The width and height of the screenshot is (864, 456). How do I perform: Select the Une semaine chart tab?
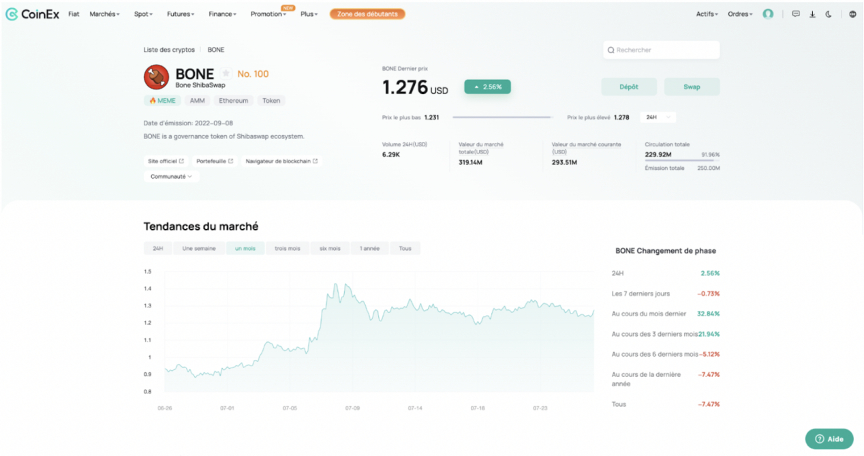tap(199, 248)
